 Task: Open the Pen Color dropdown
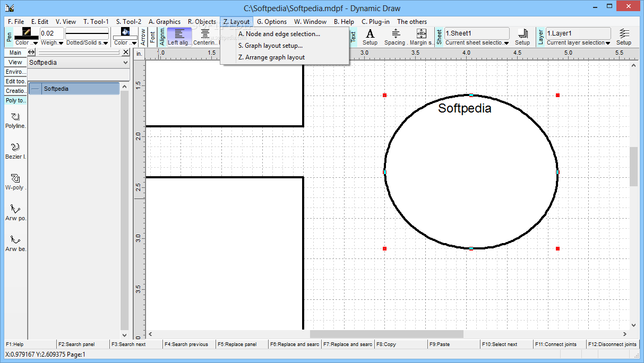[26, 42]
